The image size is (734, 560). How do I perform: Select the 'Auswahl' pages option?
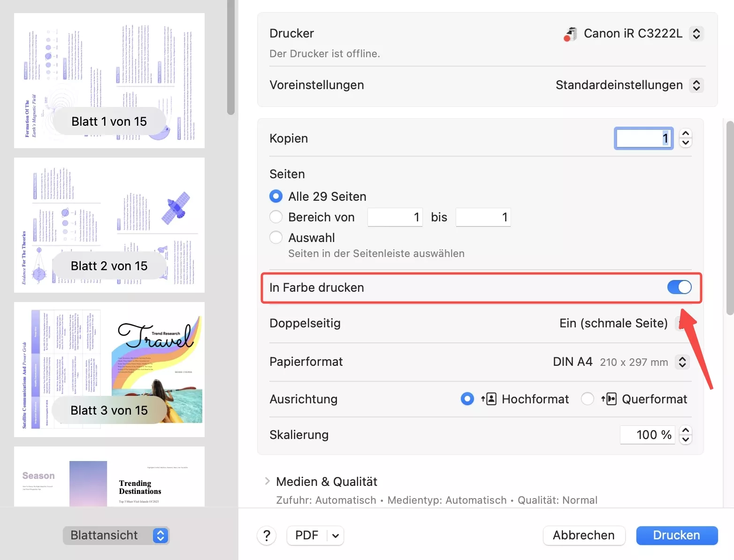276,237
